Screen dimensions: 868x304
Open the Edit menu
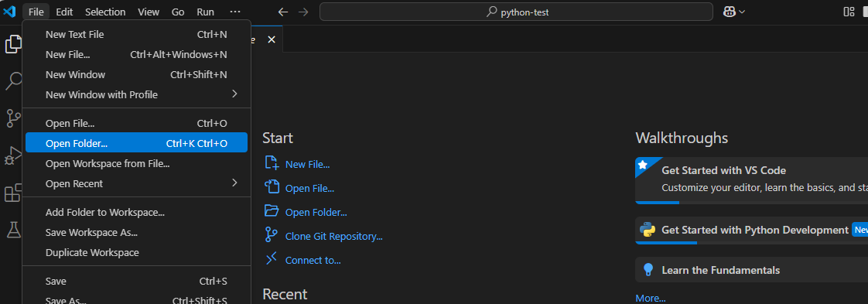point(64,12)
